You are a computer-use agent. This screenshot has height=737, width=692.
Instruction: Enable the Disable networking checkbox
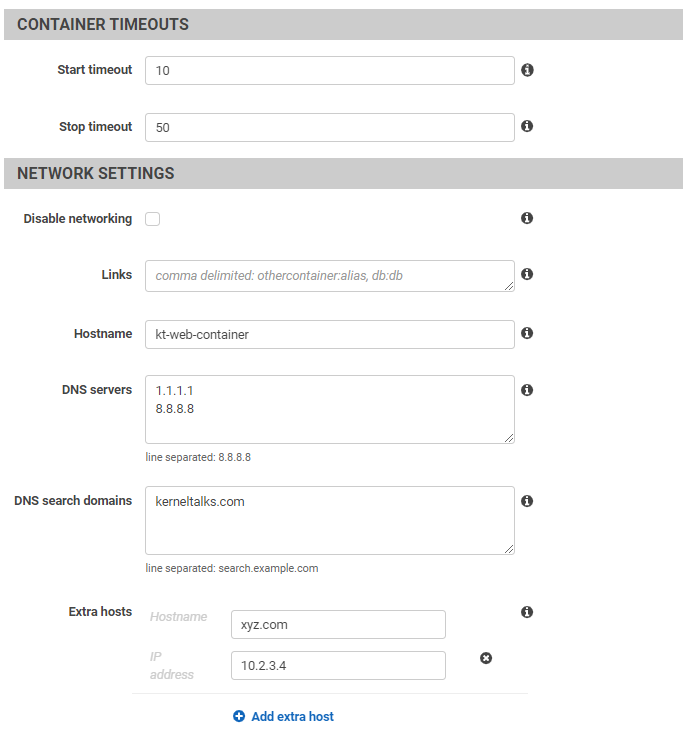click(152, 219)
